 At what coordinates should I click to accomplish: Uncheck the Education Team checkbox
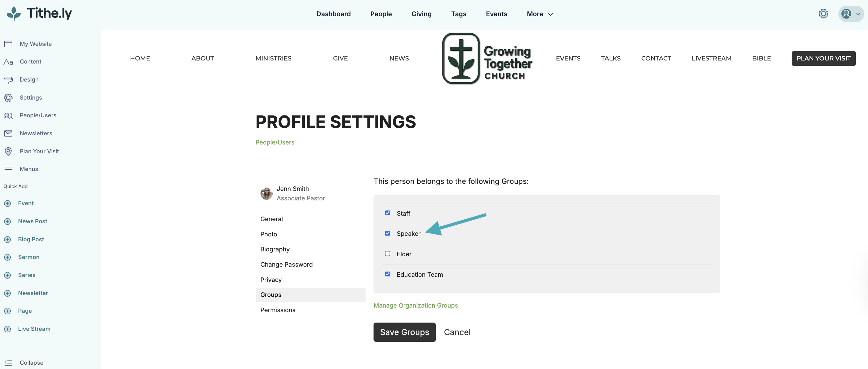coord(388,274)
